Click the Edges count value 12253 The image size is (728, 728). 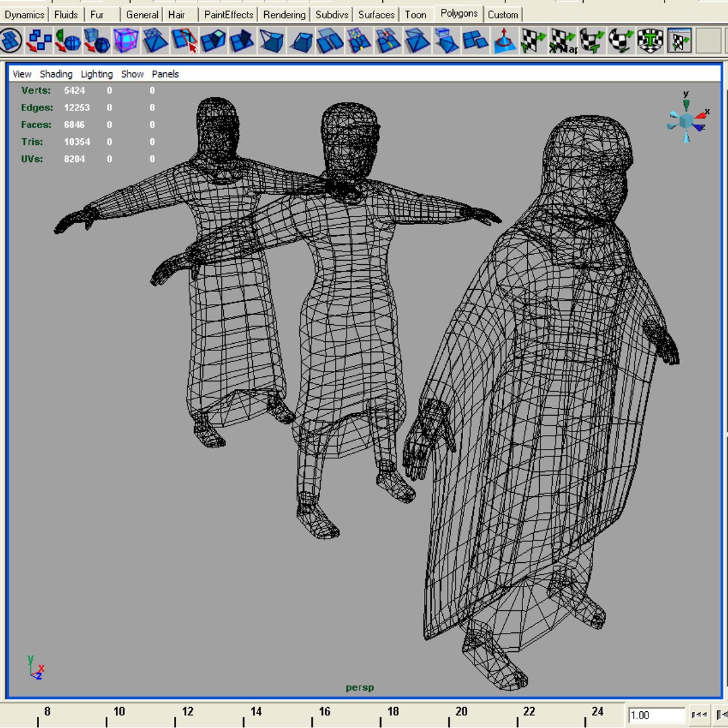click(x=77, y=108)
